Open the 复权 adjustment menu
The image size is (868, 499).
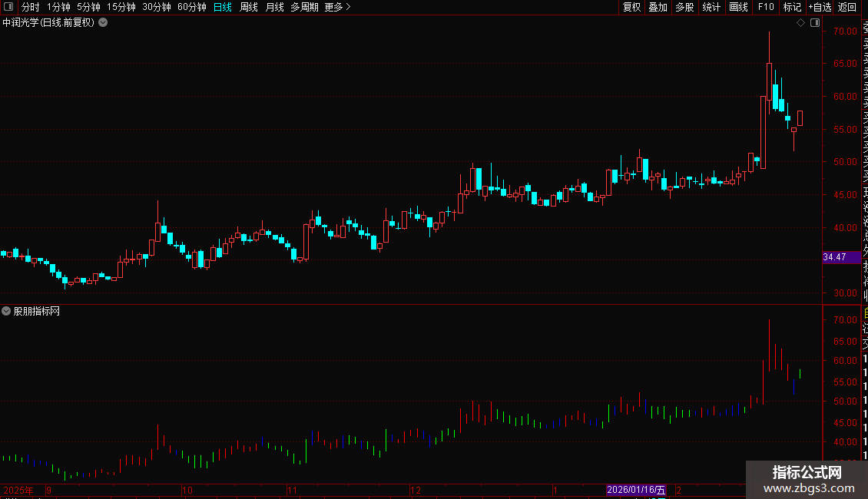click(x=631, y=7)
